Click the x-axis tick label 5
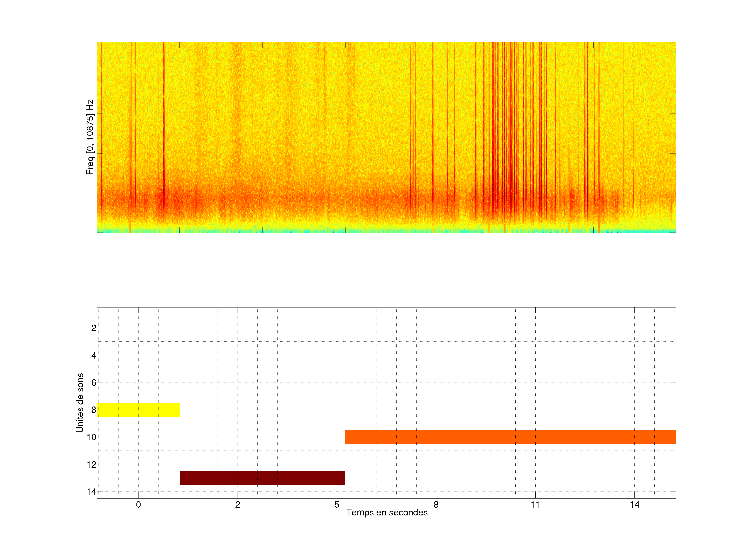This screenshot has width=747, height=560. coord(337,505)
